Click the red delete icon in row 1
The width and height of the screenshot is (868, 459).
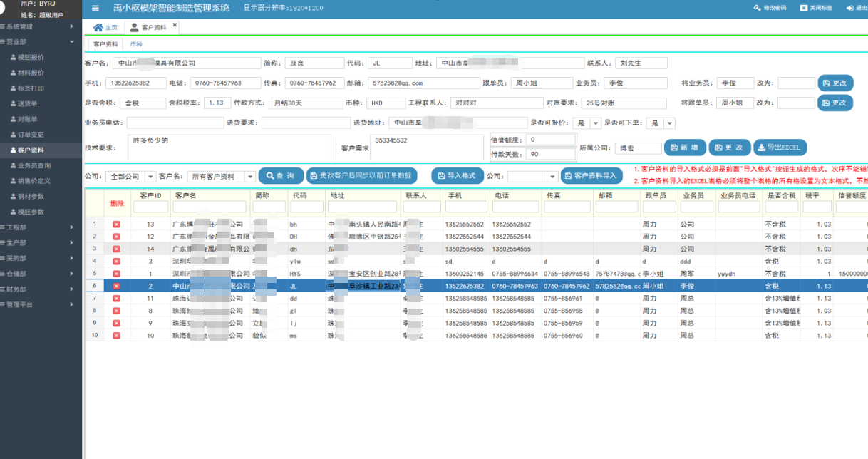pos(116,225)
